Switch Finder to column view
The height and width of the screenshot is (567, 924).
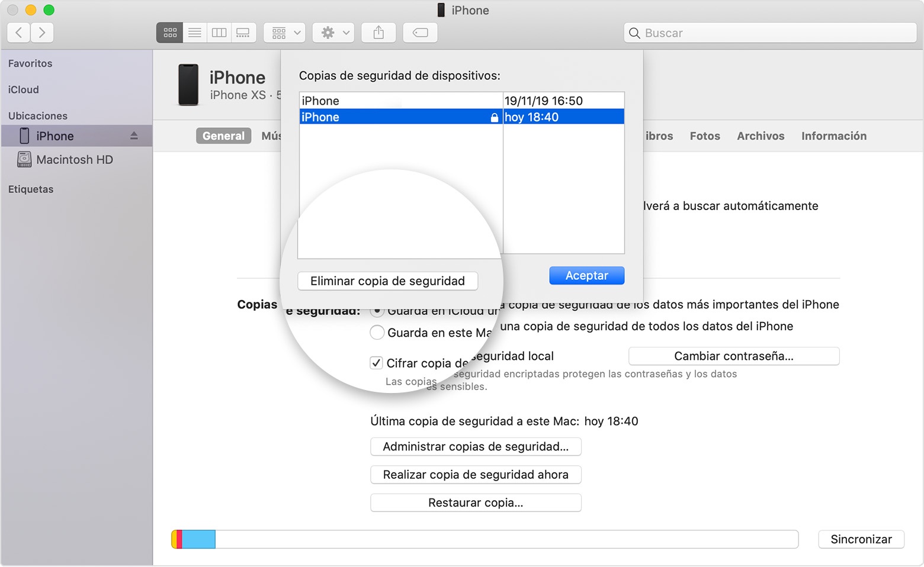point(219,33)
